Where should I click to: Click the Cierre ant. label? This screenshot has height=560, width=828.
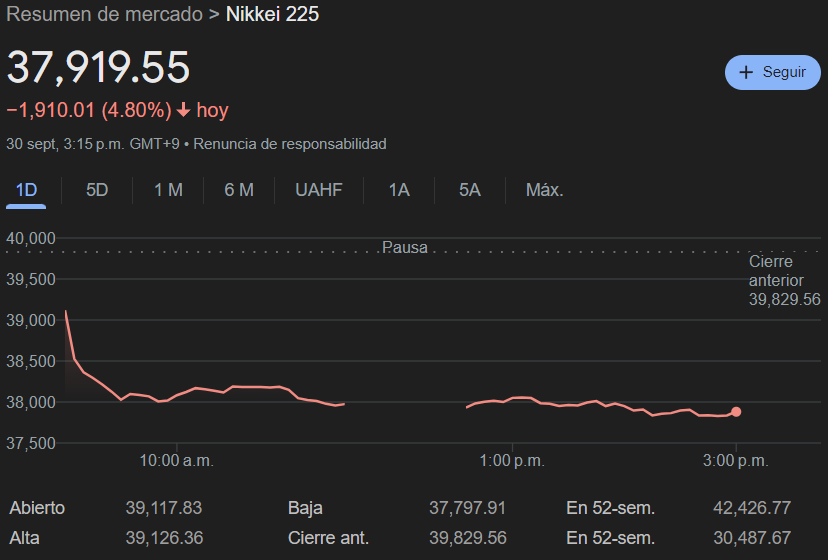328,538
